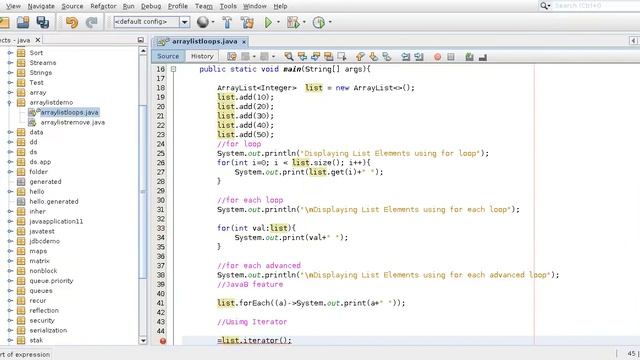Image resolution: width=640 pixels, height=360 pixels.
Task: Click the Debug Project icon
Action: (293, 22)
